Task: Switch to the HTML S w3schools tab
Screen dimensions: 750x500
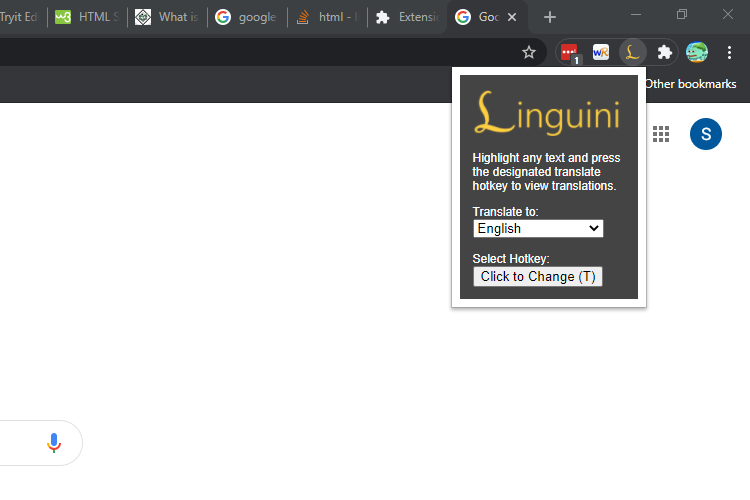Action: tap(87, 17)
